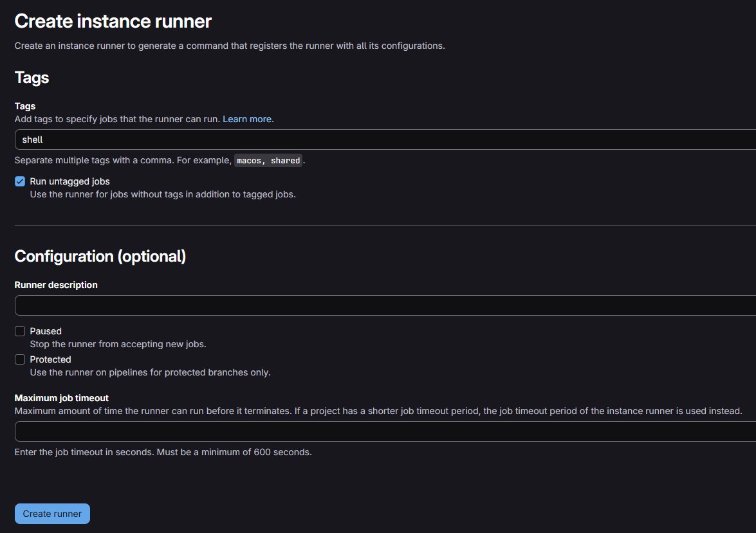Click the registers the runner intro text

pos(230,46)
